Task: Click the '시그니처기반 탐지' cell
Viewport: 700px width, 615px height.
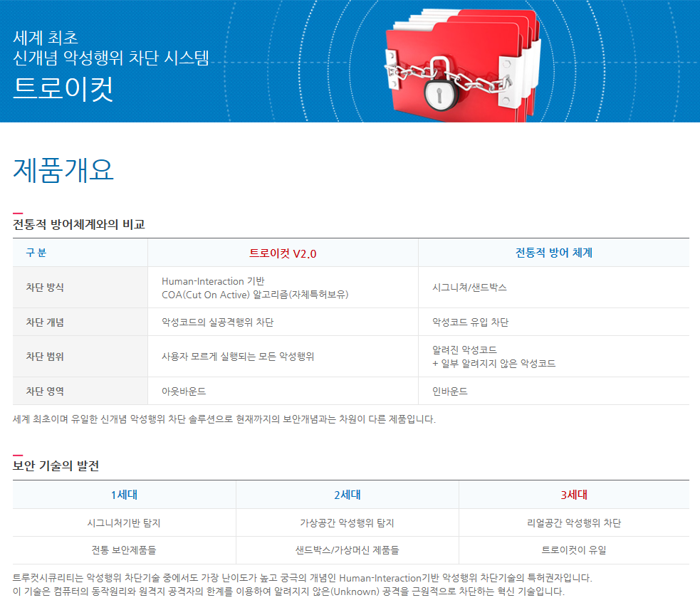Action: point(124,523)
